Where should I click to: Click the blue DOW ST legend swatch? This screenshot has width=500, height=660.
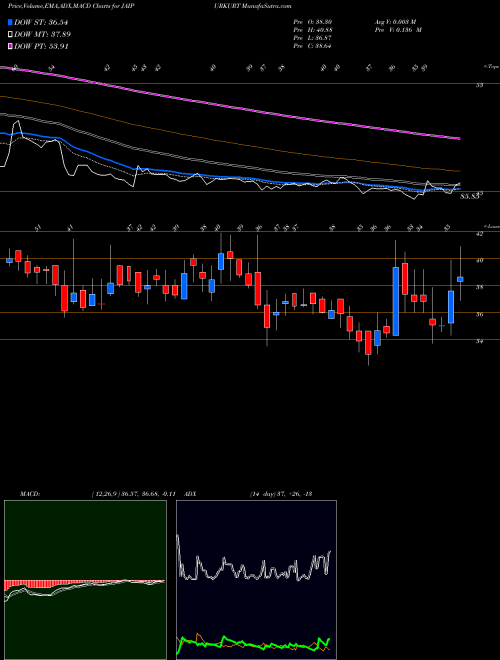tap(10, 22)
